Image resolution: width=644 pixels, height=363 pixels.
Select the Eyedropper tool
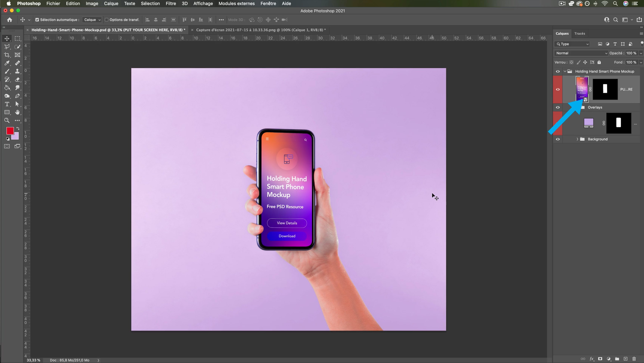click(7, 63)
